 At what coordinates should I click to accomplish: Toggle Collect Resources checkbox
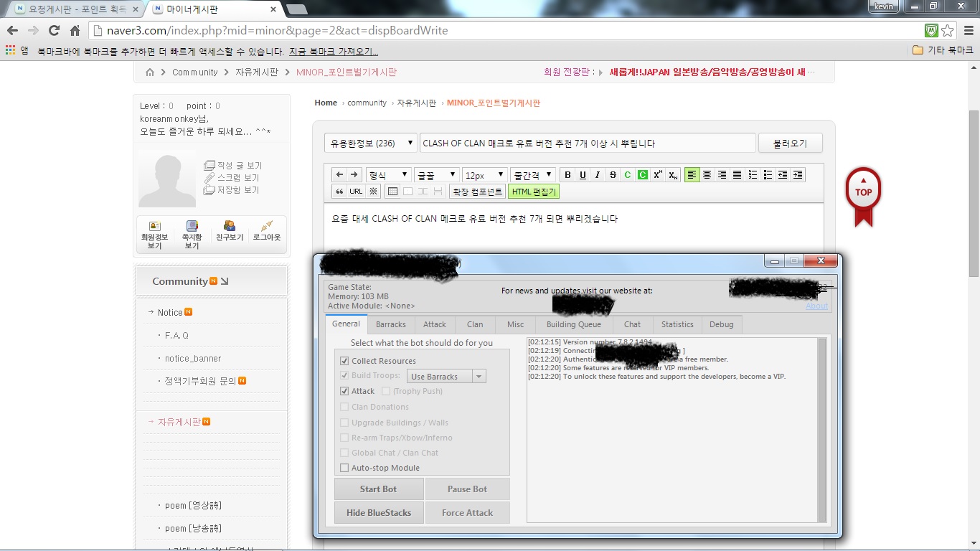344,361
